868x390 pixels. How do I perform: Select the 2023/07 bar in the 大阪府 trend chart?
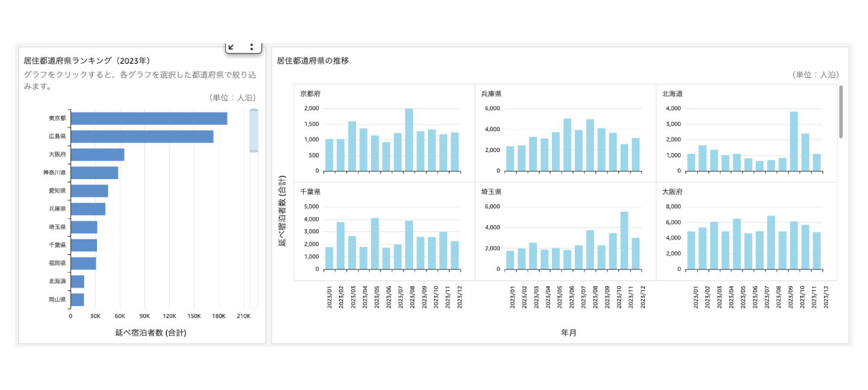(x=771, y=244)
